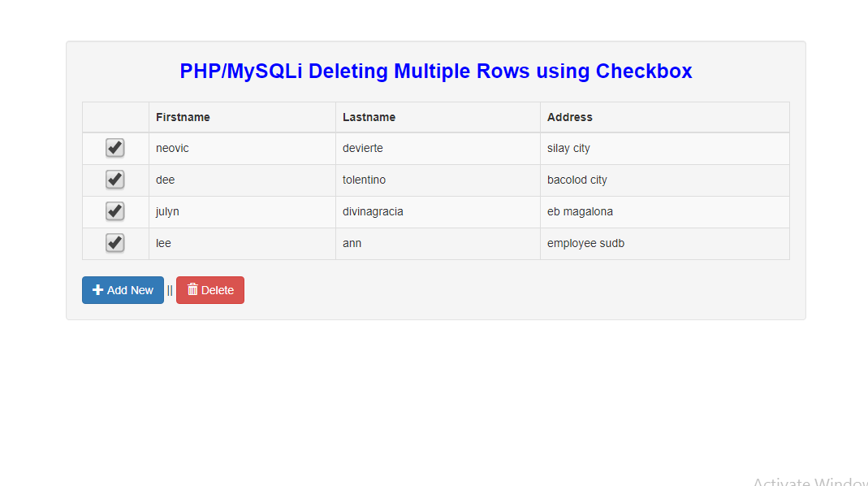Uncheck the checkbox for neovic devierte
Screen dimensions: 868x486
point(114,148)
